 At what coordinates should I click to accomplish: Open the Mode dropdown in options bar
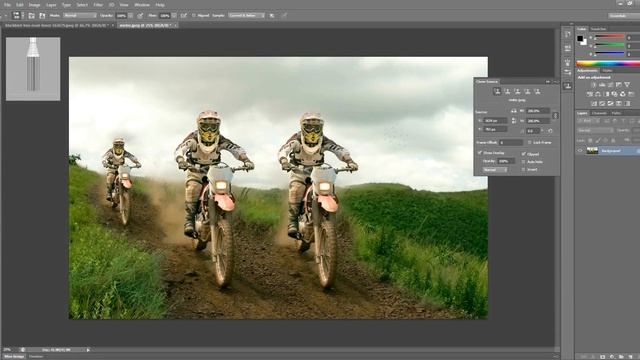coord(80,16)
